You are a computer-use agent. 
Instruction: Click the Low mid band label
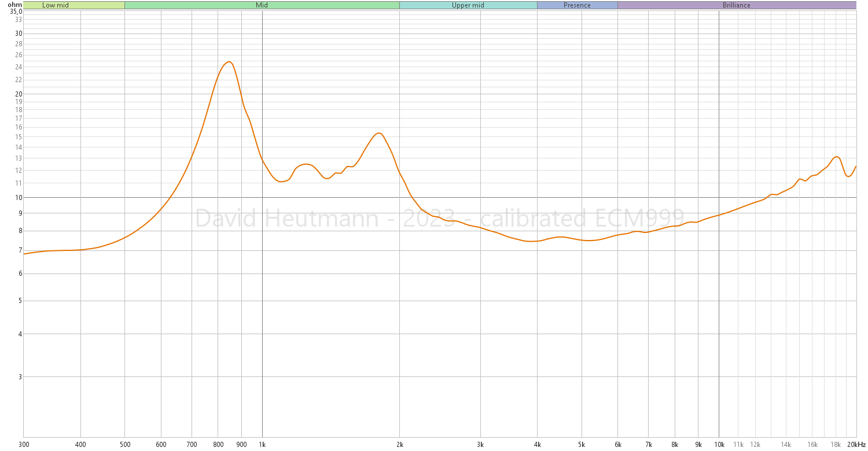[x=56, y=5]
